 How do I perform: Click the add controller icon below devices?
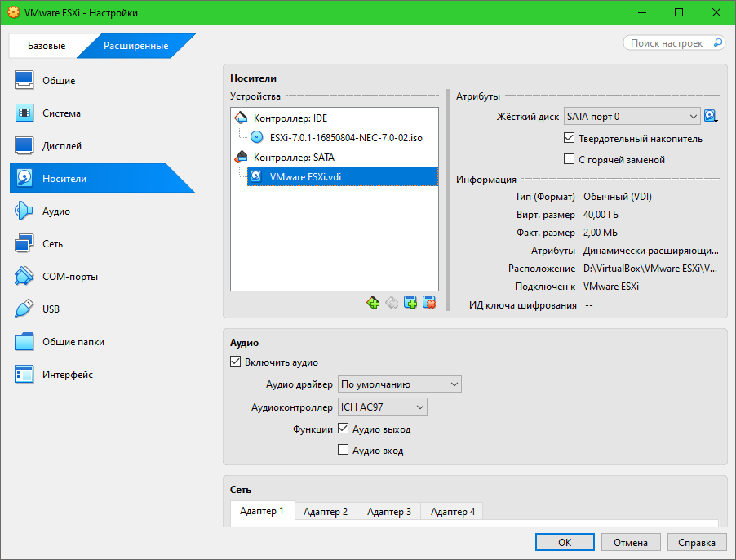tap(373, 303)
